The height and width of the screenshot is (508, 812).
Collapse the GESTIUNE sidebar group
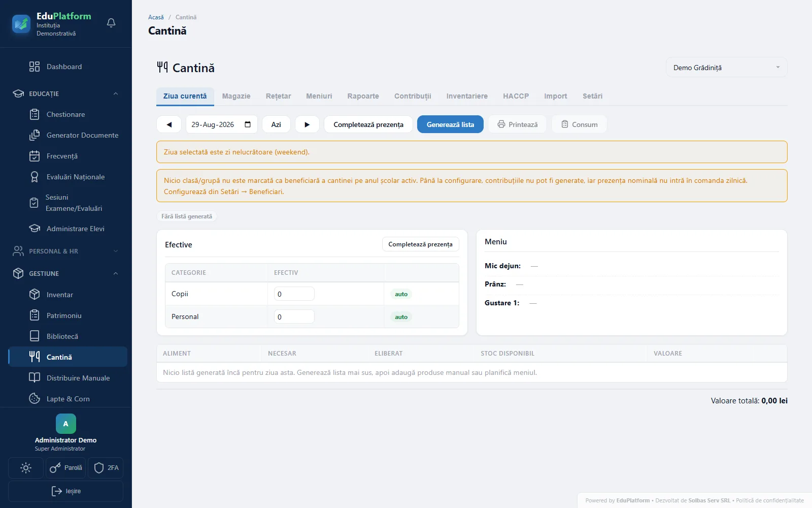coord(66,273)
